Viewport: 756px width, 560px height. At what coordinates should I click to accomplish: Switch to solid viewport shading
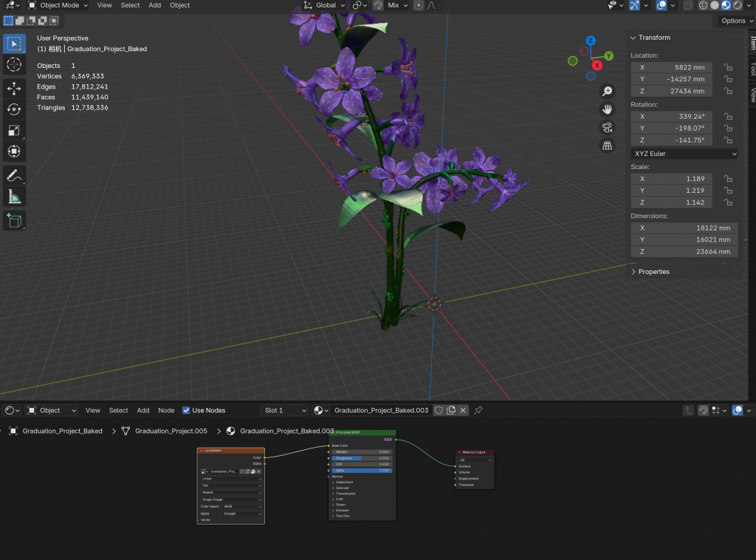tap(715, 5)
